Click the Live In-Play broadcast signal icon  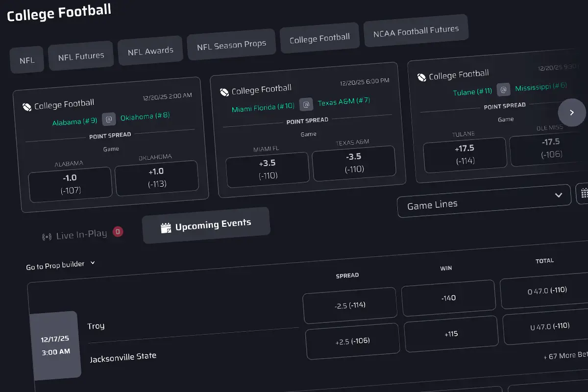pos(47,236)
